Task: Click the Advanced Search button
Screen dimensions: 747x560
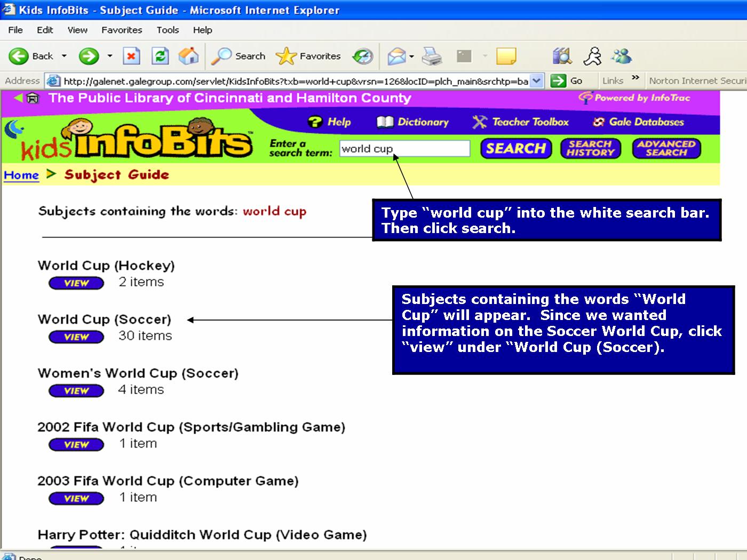Action: pyautogui.click(x=666, y=148)
